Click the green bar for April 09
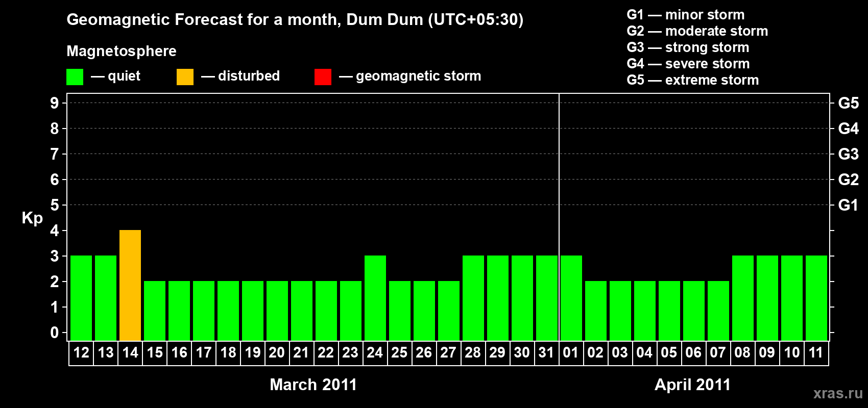868x408 pixels. 767,298
